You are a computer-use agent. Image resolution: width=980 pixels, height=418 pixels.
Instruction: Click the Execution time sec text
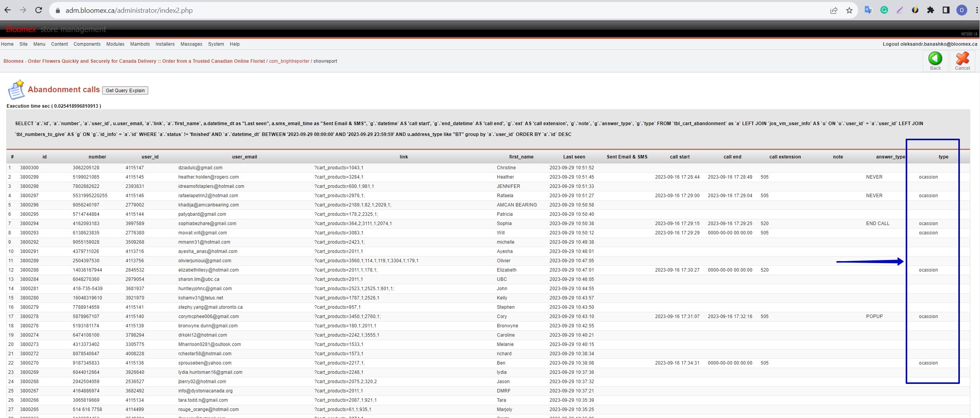(54, 106)
